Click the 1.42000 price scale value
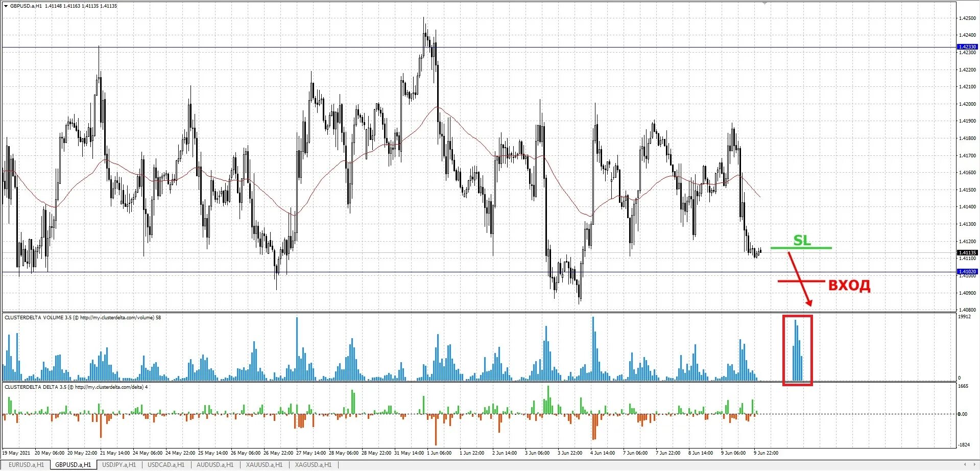 (968, 104)
